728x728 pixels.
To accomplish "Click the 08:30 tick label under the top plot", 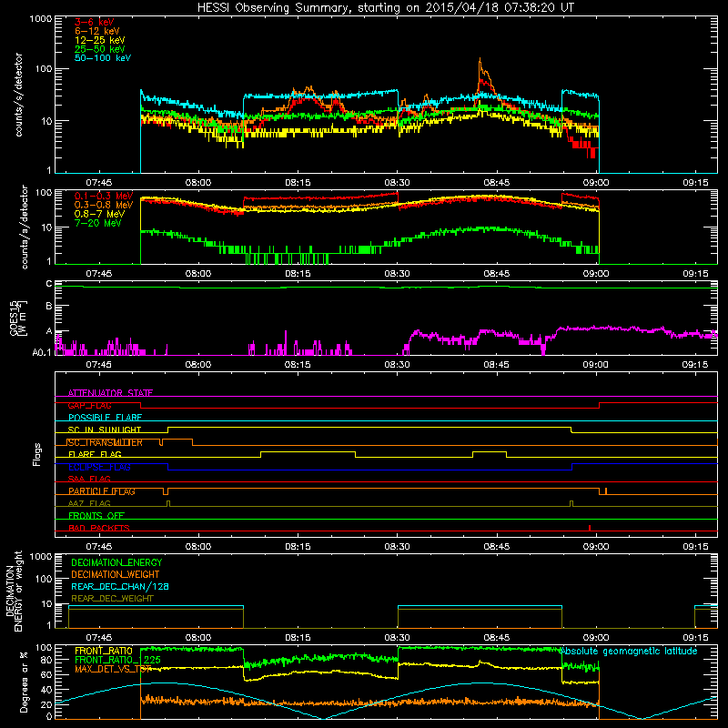I will [x=397, y=183].
